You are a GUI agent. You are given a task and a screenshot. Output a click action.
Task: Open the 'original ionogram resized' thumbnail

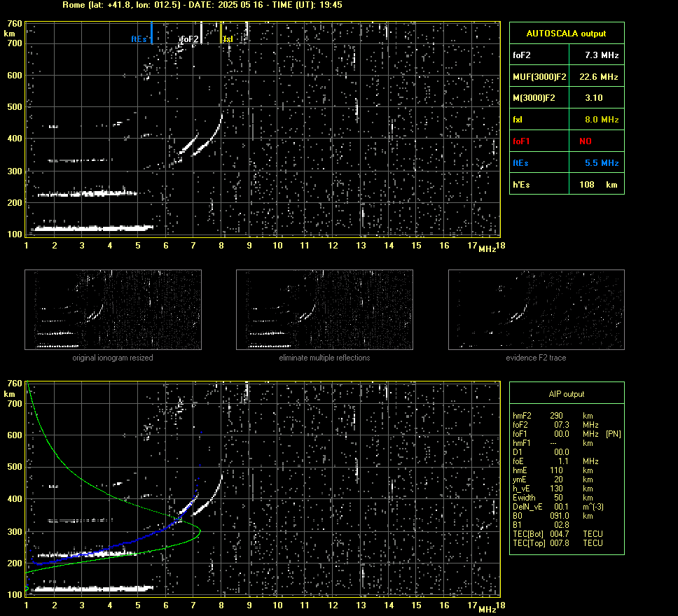pos(113,309)
